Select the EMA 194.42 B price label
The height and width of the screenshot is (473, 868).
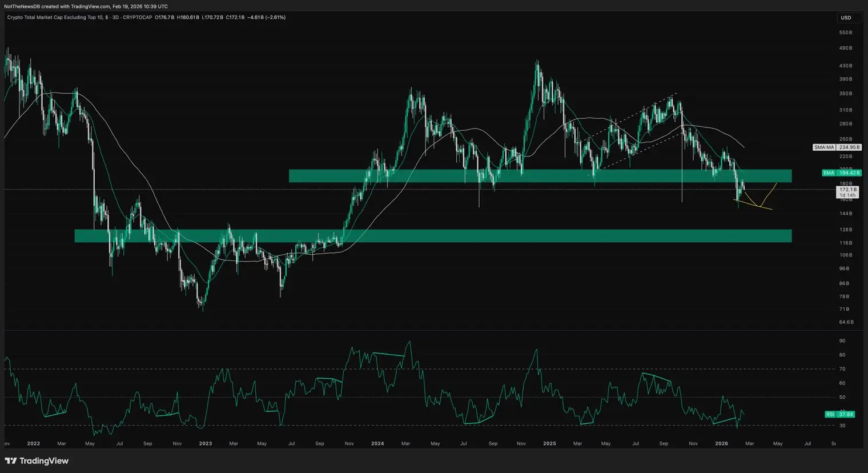click(841, 173)
